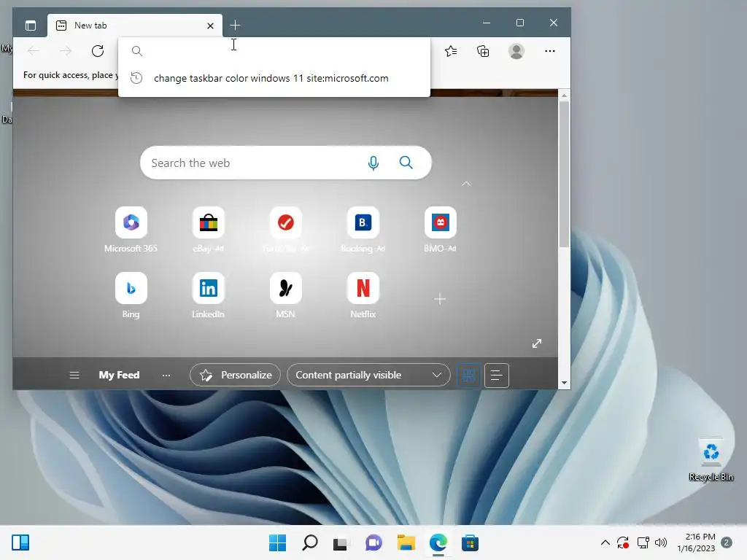
Task: Click the Personalize button
Action: (236, 376)
